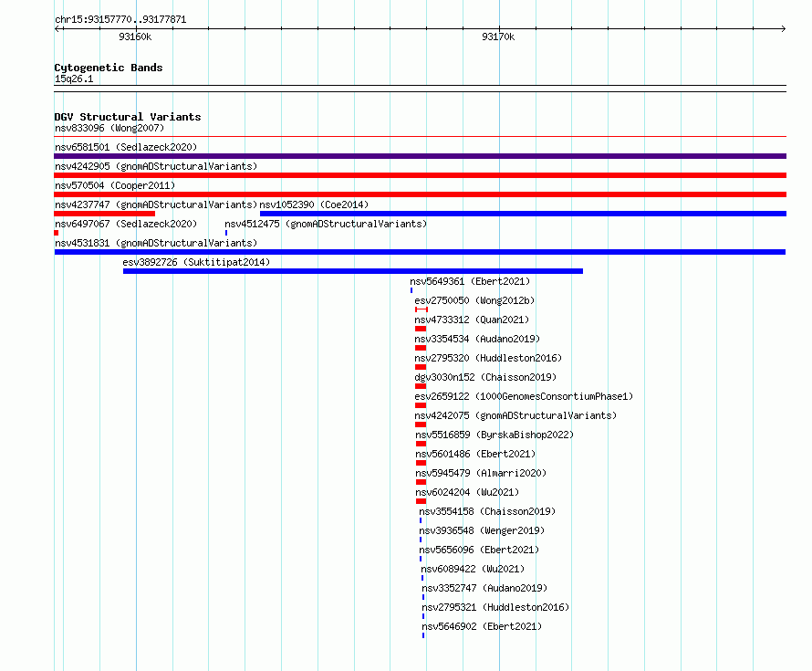The width and height of the screenshot is (812, 671).
Task: Click nsv5656096 (Ebert2021) label
Action: click(479, 550)
